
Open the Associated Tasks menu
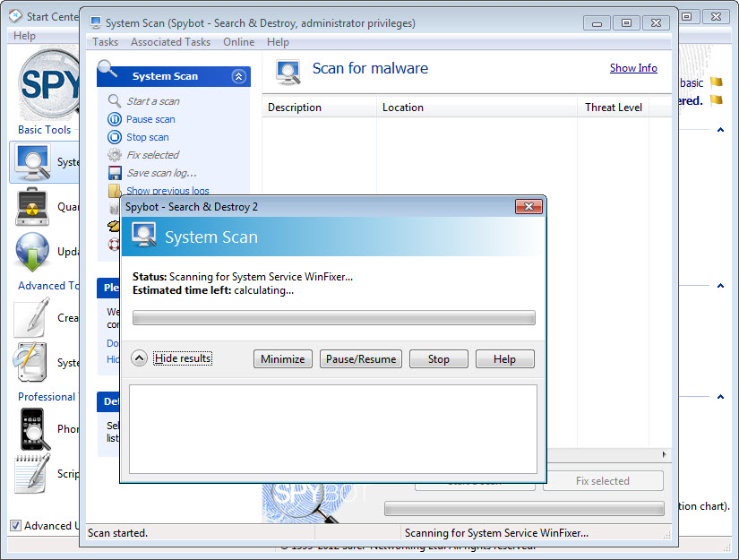[x=170, y=42]
